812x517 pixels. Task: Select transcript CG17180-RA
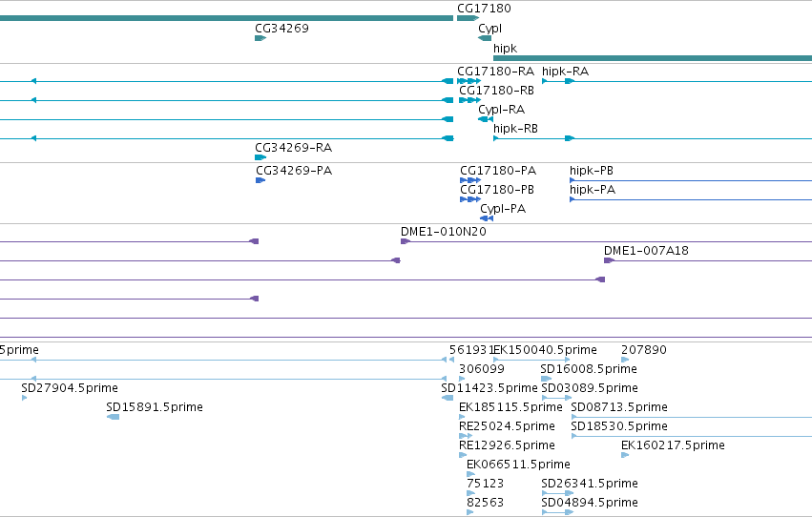click(x=495, y=72)
